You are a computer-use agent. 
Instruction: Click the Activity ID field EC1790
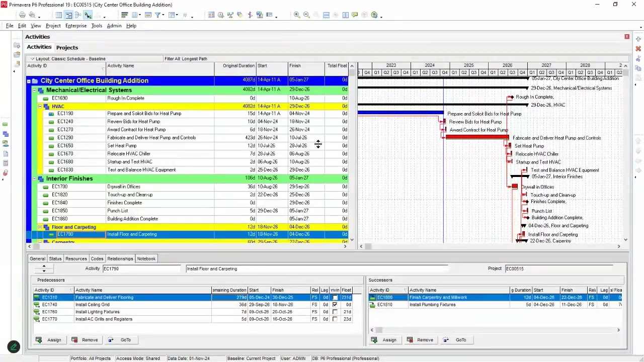(x=142, y=269)
